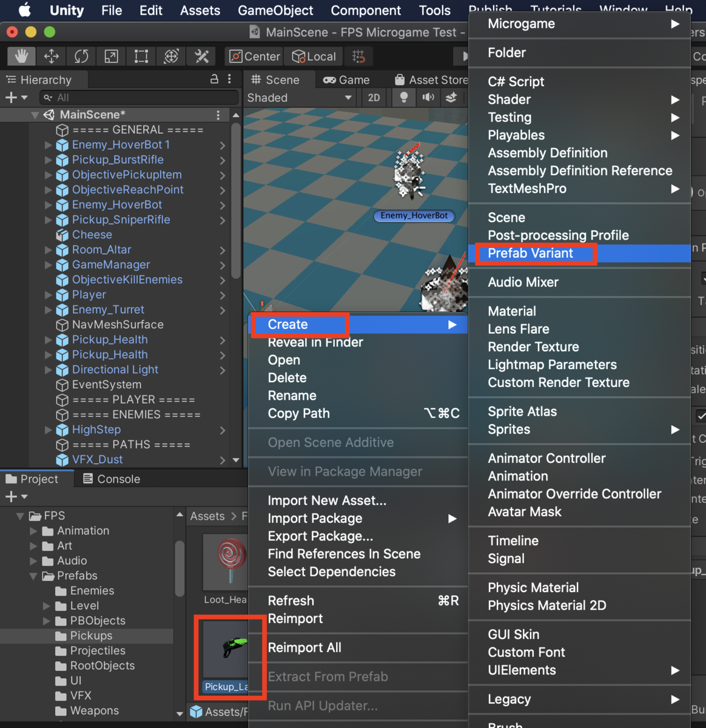Image resolution: width=706 pixels, height=728 pixels.
Task: Select Pickup_SniperRifle in the hierarchy
Action: [121, 220]
